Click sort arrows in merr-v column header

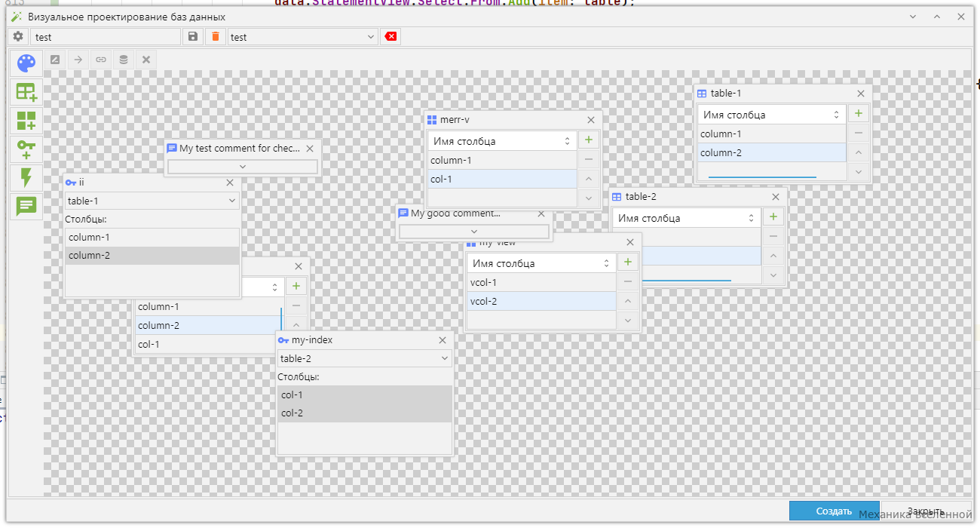click(x=567, y=141)
